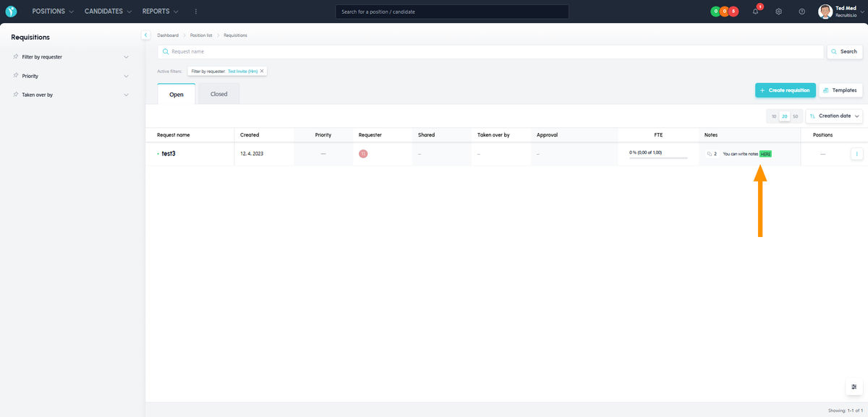Click the green counter badge in top bar

tap(715, 12)
